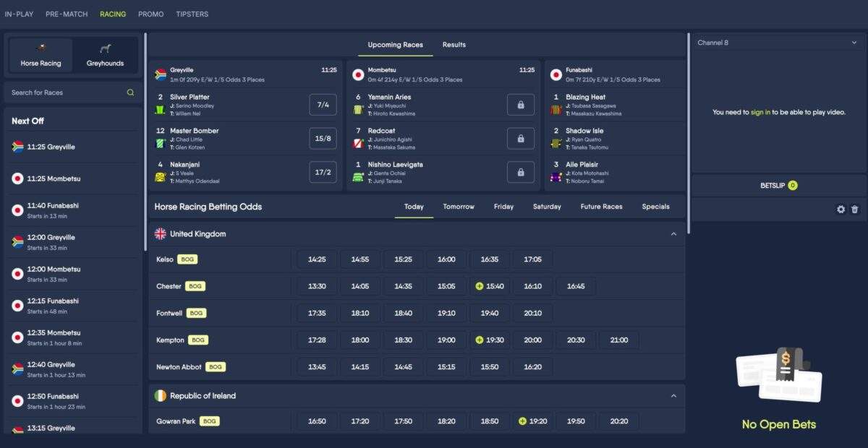The image size is (868, 448).
Task: Open 12:35 Mombetsu in Next Off list
Action: coord(73,337)
